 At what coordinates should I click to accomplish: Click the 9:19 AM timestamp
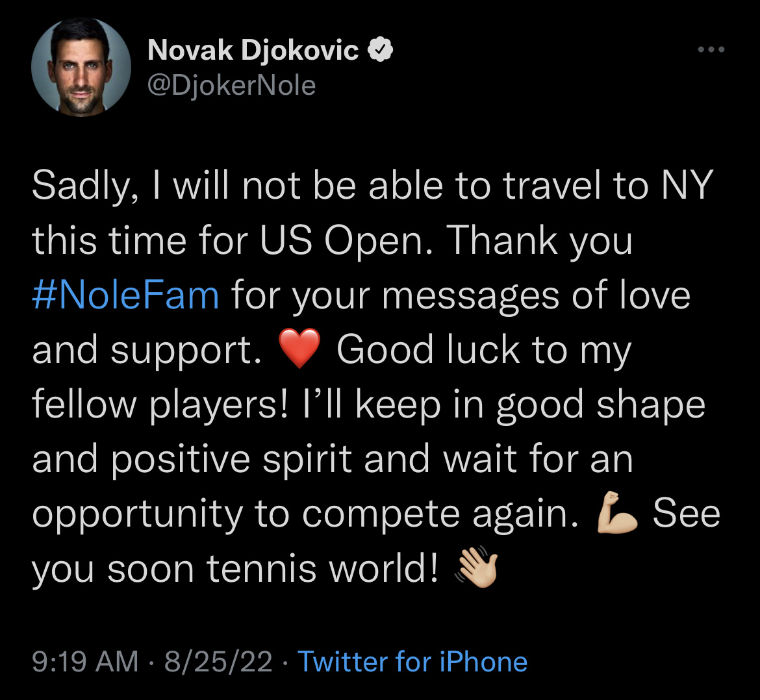coord(85,662)
